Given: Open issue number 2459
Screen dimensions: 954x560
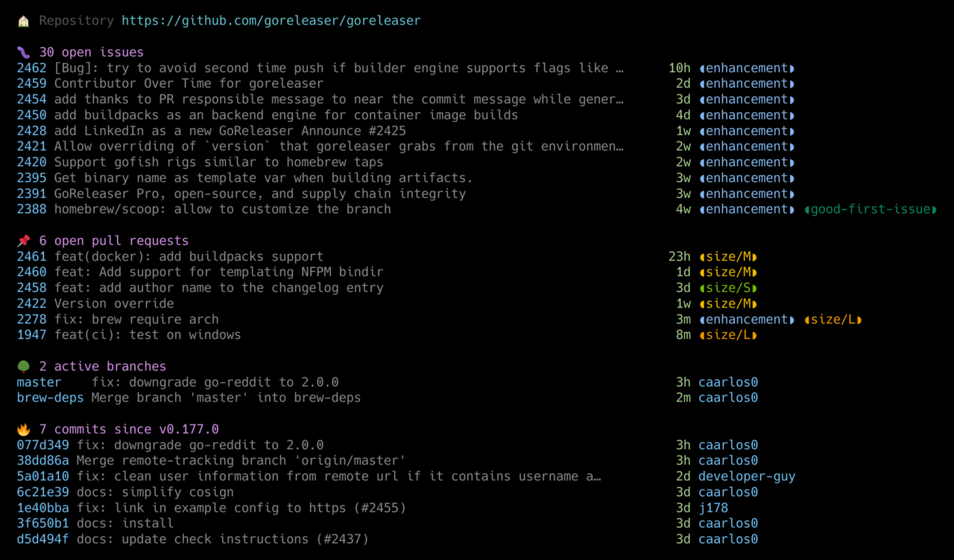Looking at the screenshot, I should click(x=32, y=83).
